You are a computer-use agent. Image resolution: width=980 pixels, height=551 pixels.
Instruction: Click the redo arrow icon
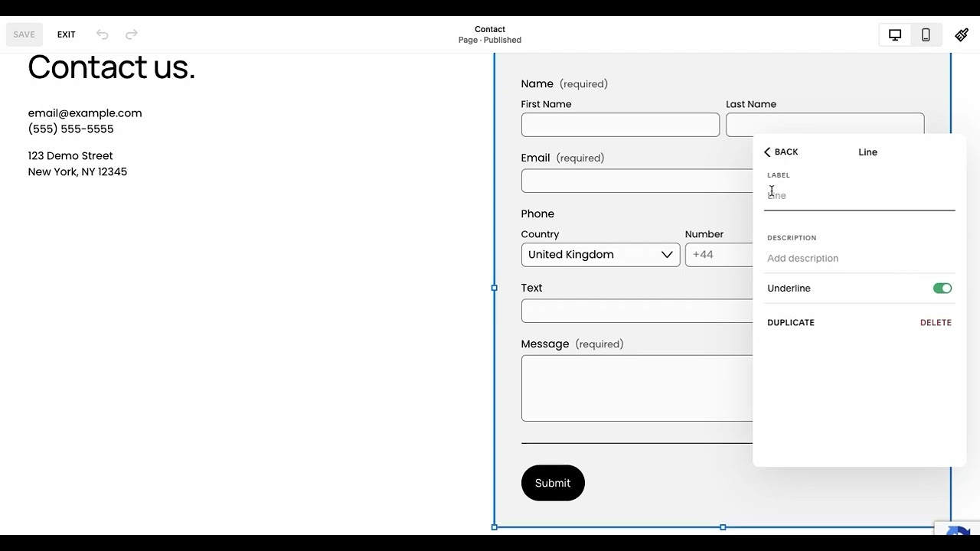tap(132, 34)
